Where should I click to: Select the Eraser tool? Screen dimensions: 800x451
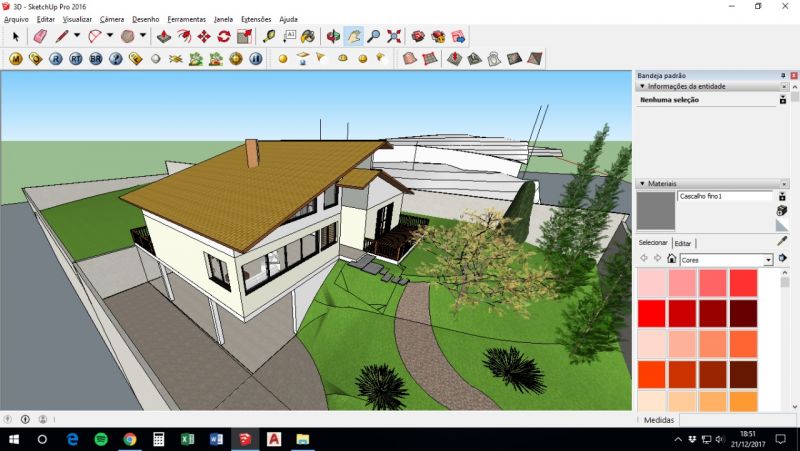click(40, 36)
